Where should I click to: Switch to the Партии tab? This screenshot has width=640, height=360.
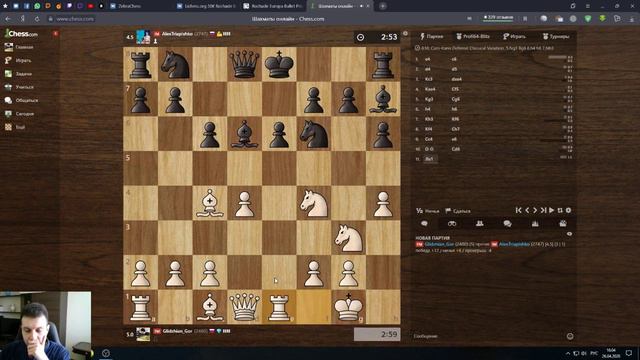(x=432, y=36)
